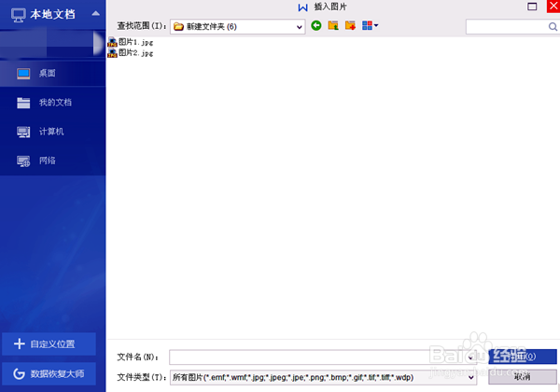Click the 图片1.jpg file icon
This screenshot has width=560, height=392.
(113, 42)
